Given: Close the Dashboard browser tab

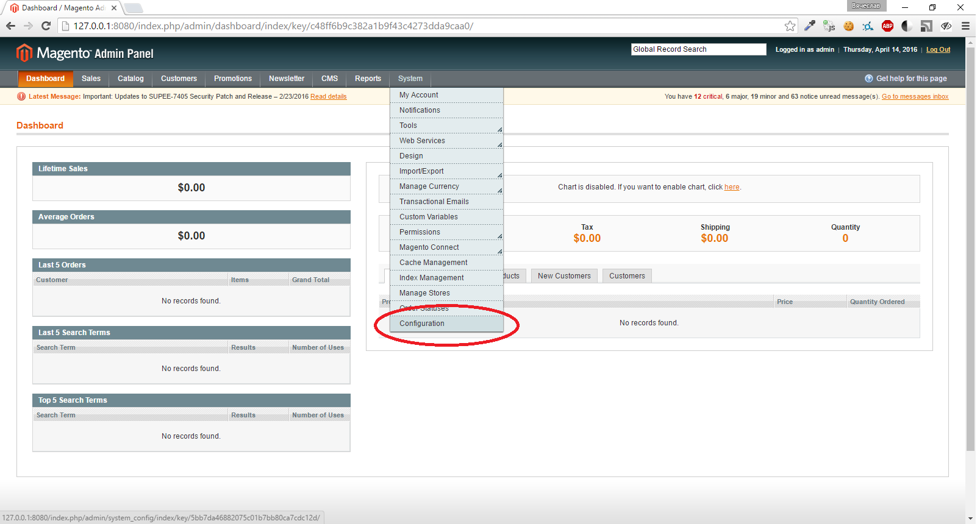Looking at the screenshot, I should 113,8.
